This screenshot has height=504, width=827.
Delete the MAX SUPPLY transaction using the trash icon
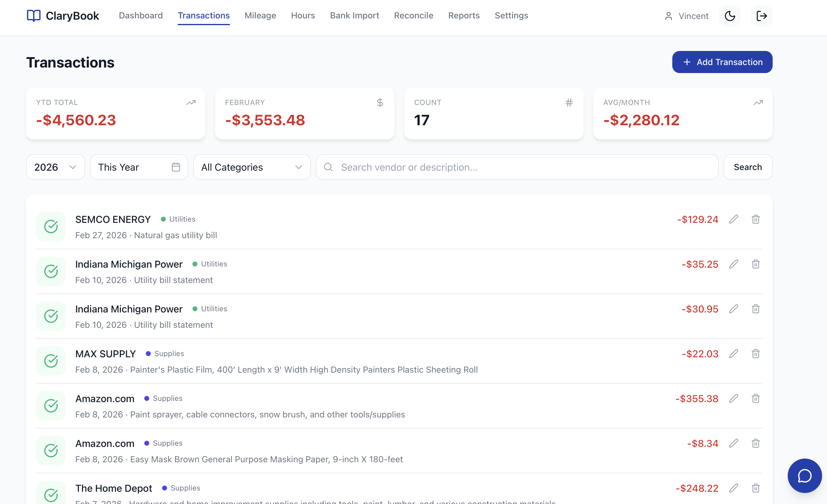(x=755, y=354)
